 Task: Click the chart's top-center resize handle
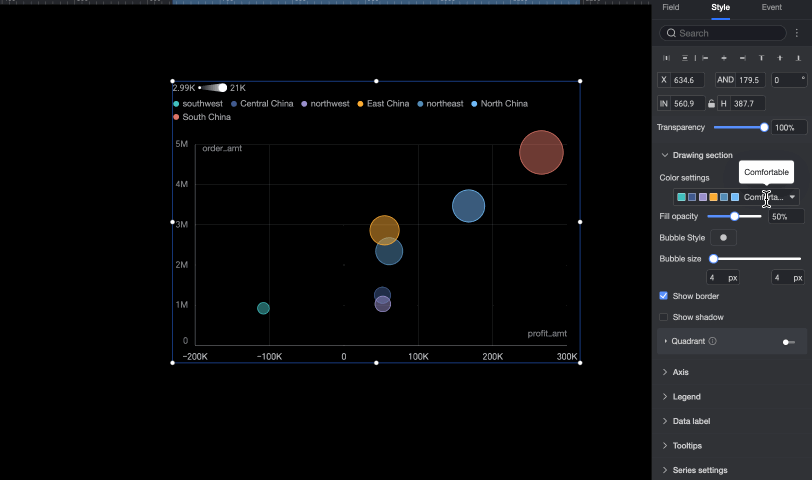pyautogui.click(x=376, y=81)
